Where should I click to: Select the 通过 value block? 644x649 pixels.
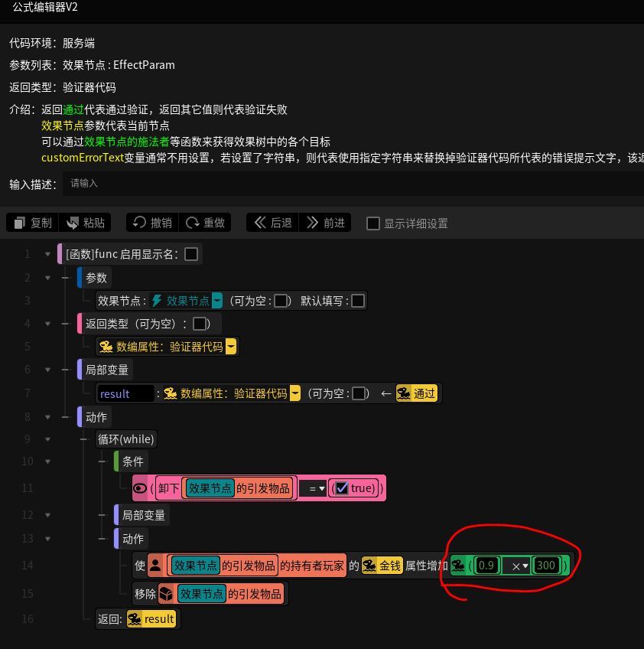coord(417,393)
